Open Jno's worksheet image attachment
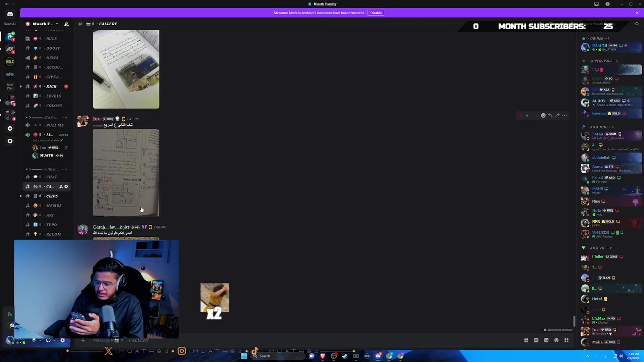This screenshot has width=644, height=362. [x=126, y=172]
